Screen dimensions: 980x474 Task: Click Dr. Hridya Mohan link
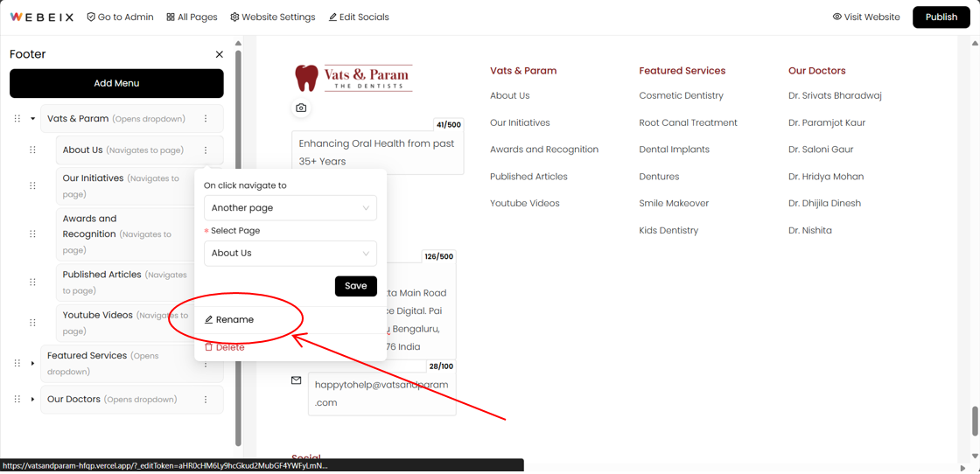pyautogui.click(x=826, y=177)
